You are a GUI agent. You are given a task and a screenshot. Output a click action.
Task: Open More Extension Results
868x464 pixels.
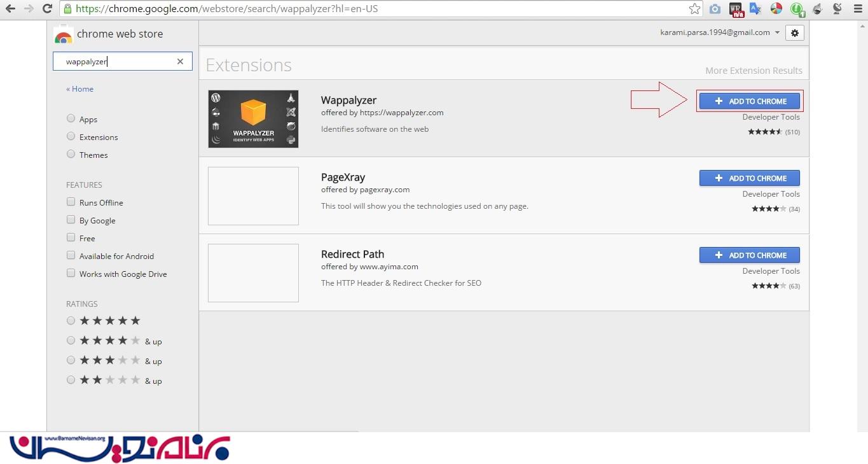(754, 71)
